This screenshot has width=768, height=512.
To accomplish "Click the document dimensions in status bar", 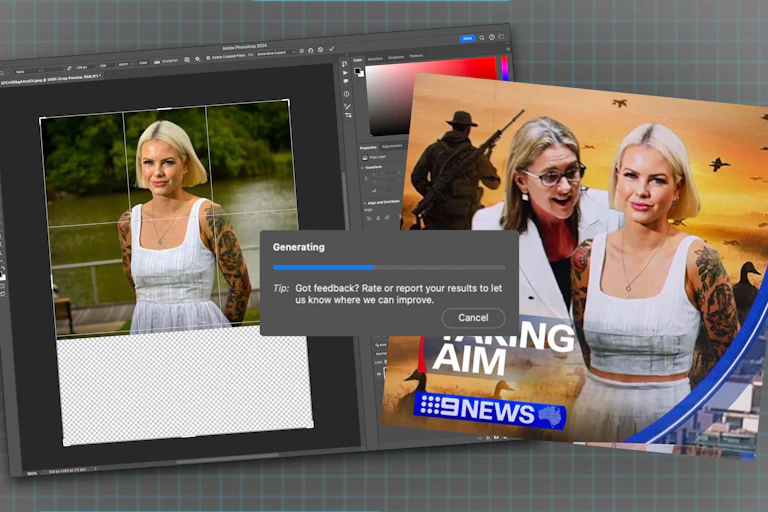I will pyautogui.click(x=67, y=471).
